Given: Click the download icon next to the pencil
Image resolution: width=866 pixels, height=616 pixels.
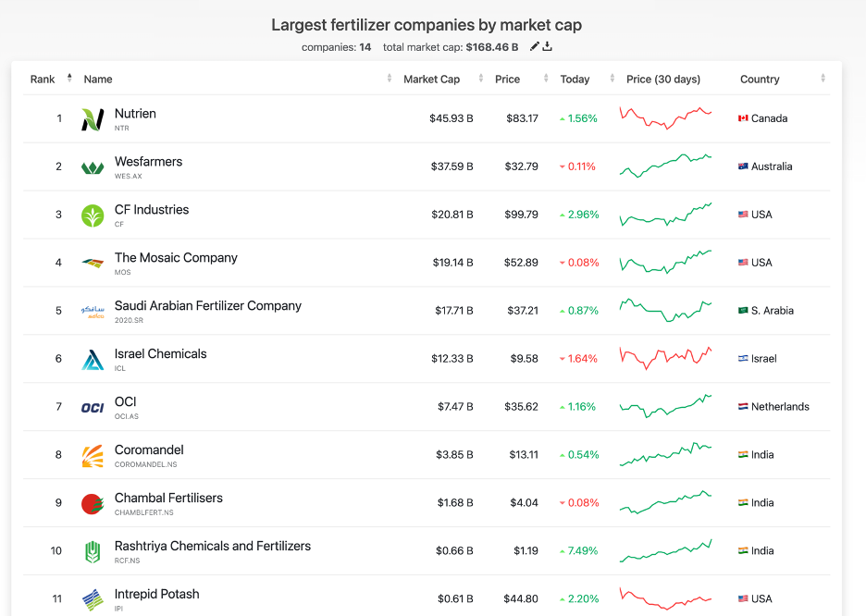Looking at the screenshot, I should coord(548,46).
